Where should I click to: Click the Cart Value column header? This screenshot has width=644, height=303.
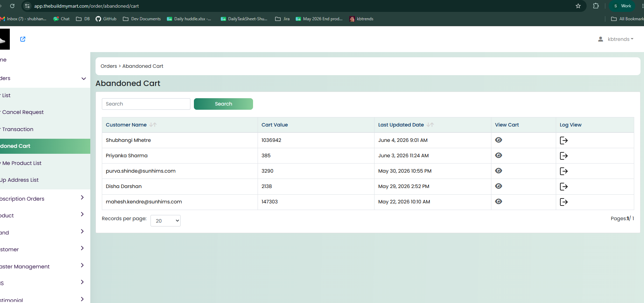pyautogui.click(x=275, y=125)
